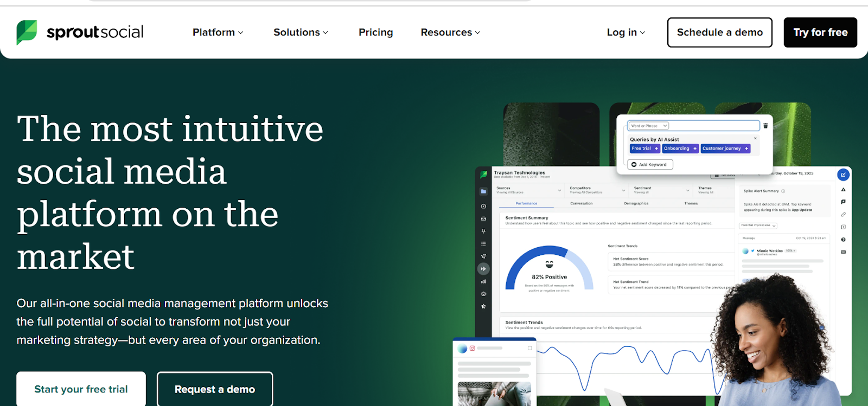Viewport: 868px width, 406px height.
Task: Click the plus box icon on right rail
Action: tap(843, 227)
